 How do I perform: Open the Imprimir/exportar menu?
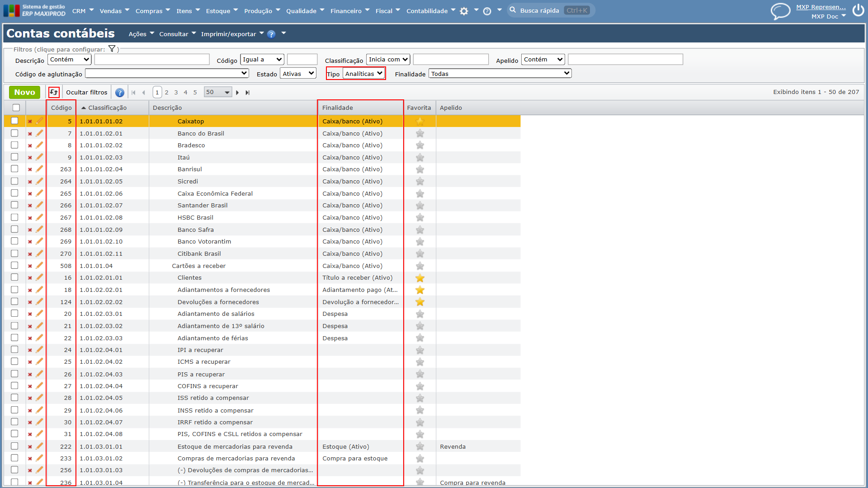232,34
